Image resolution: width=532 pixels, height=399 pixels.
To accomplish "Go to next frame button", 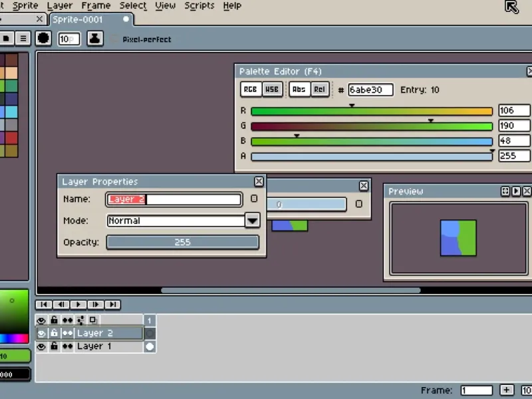I will (96, 305).
